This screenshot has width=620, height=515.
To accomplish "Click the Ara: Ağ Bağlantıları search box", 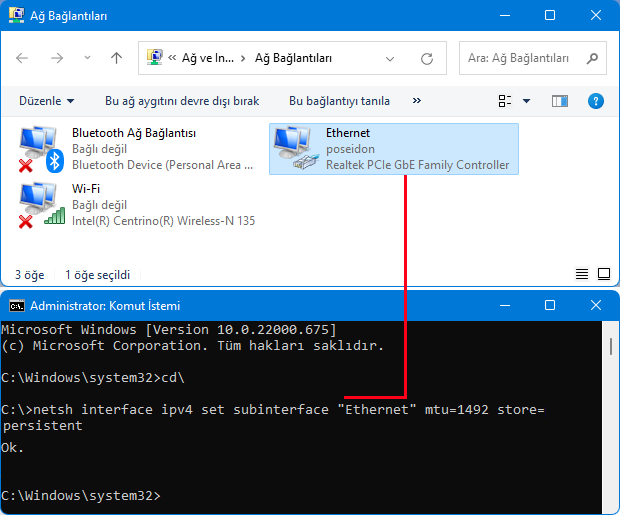I will [x=531, y=59].
